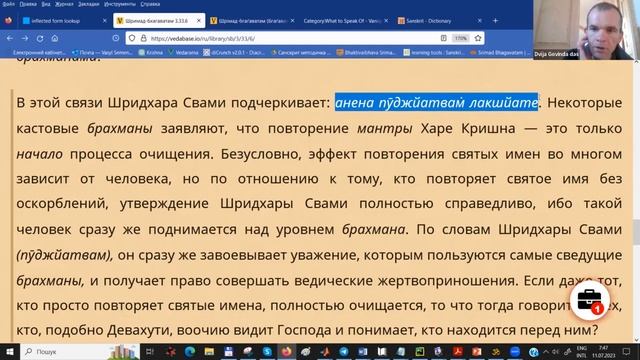Switch the ENG INTL keyboard language indicator
Image resolution: width=640 pixels, height=360 pixels.
point(582,351)
